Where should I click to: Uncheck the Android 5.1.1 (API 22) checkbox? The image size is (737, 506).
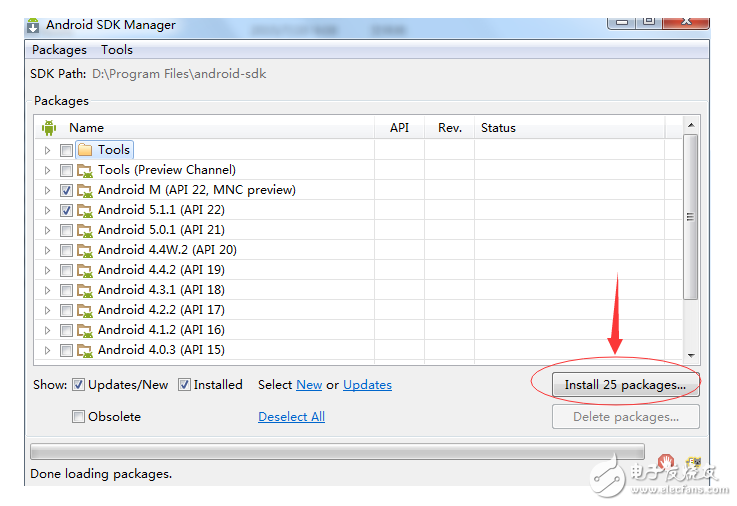[66, 210]
